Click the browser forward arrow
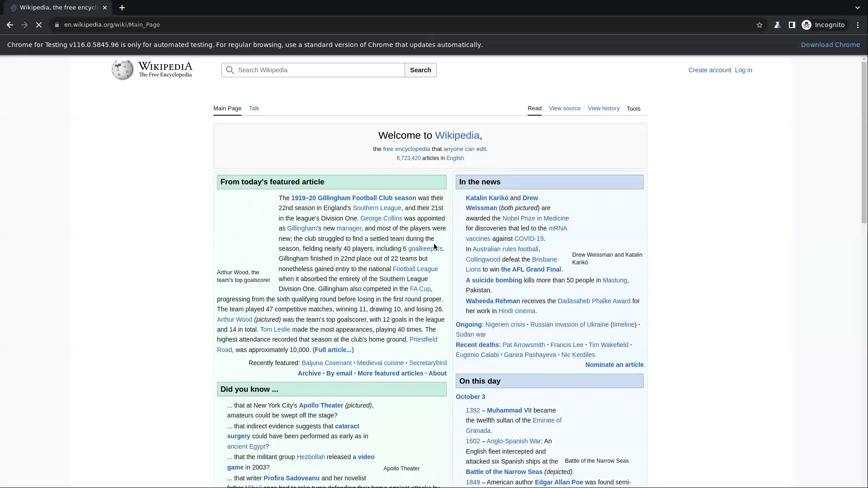This screenshot has height=488, width=868. (x=24, y=25)
